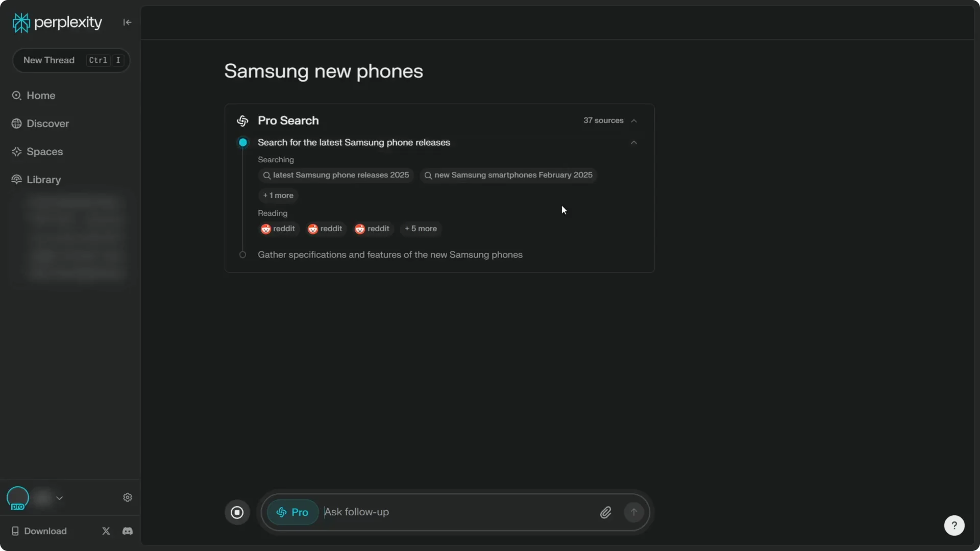This screenshot has height=551, width=980.
Task: Click the submit arrow button
Action: 633,512
